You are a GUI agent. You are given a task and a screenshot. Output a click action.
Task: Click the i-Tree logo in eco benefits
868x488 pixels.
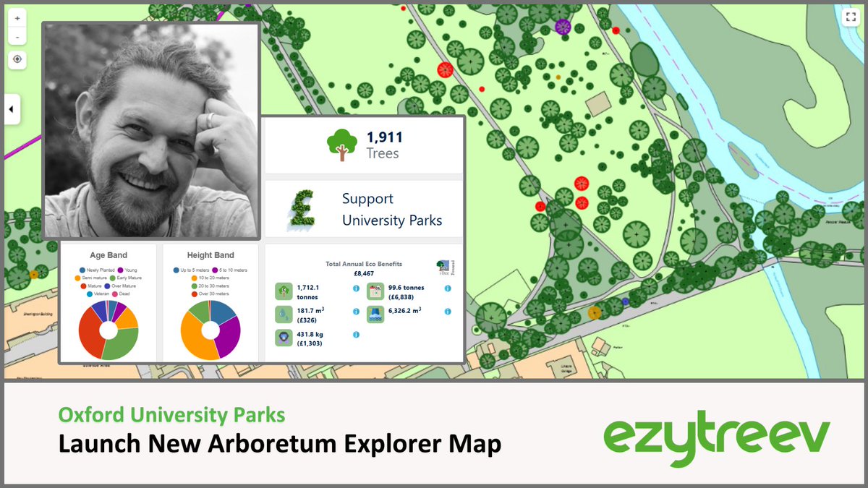tap(446, 267)
